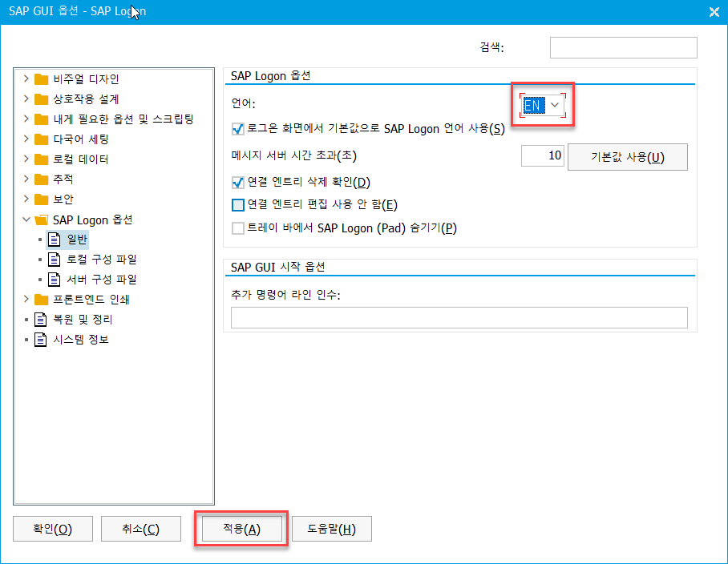Select the 다국어 세팅 label in the tree
This screenshot has height=564, width=728.
(x=81, y=139)
